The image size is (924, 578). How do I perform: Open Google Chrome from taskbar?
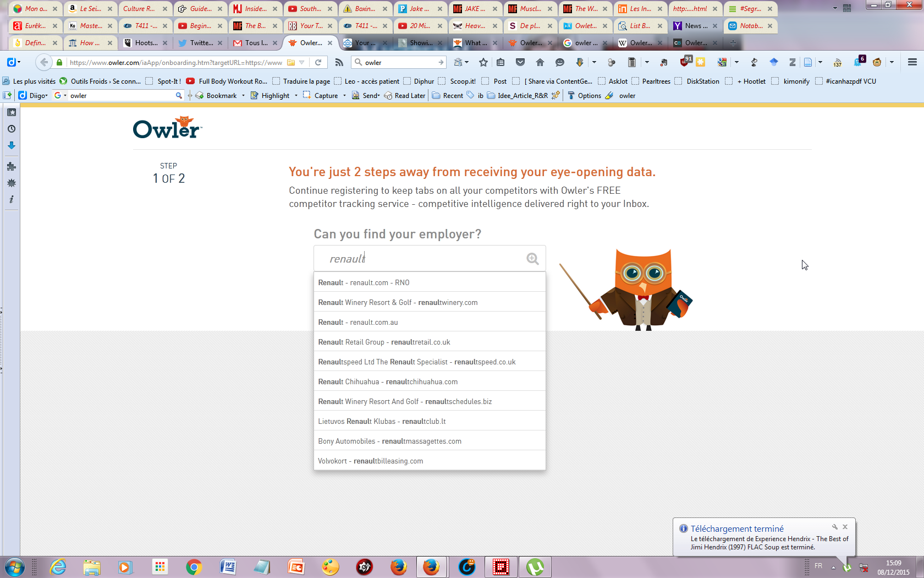194,566
